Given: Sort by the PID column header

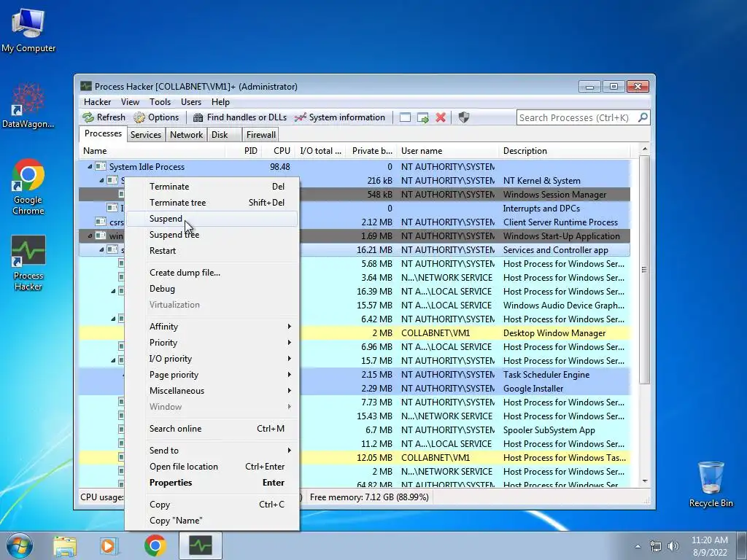Looking at the screenshot, I should point(243,151).
